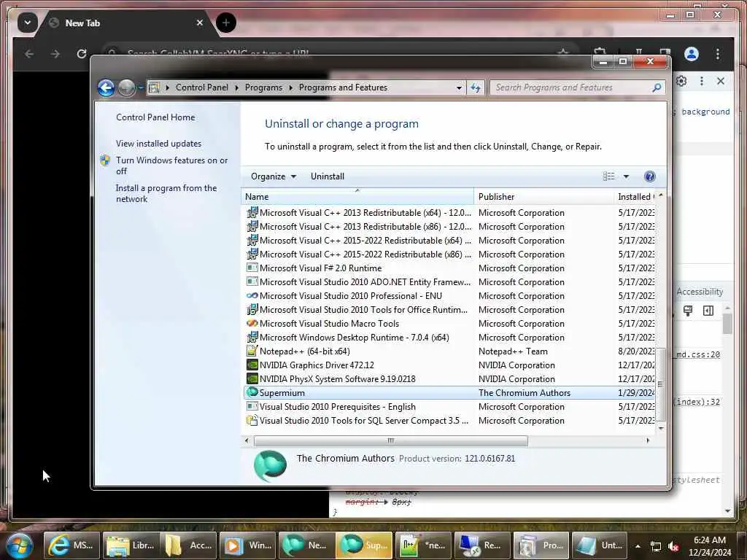The height and width of the screenshot is (560, 747).
Task: Click the Visual Studio 2010 Professional infinity icon
Action: [x=252, y=296]
